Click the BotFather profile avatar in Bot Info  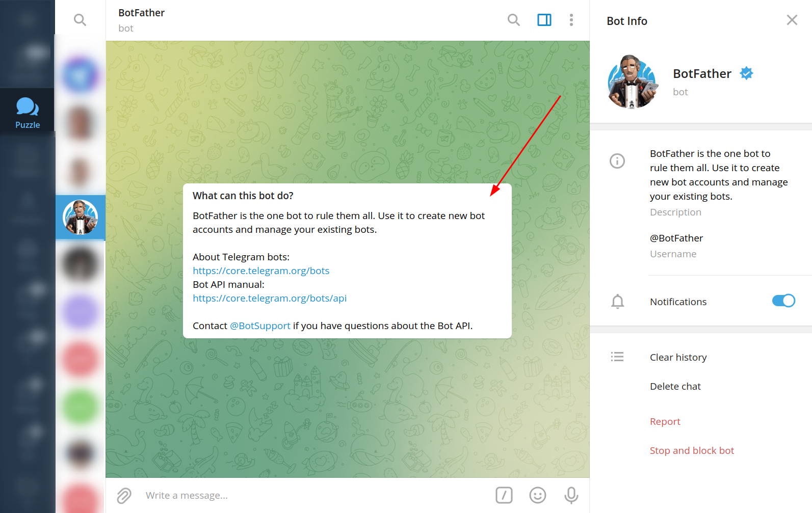[632, 82]
